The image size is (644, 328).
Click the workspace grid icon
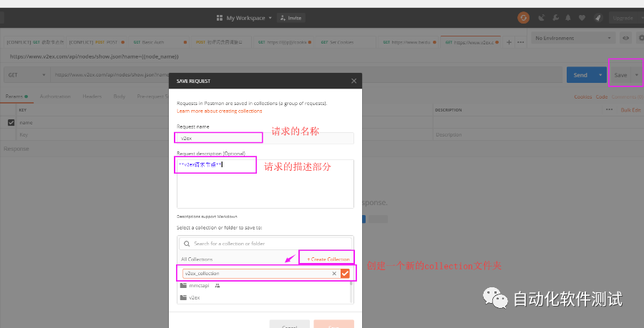[220, 18]
